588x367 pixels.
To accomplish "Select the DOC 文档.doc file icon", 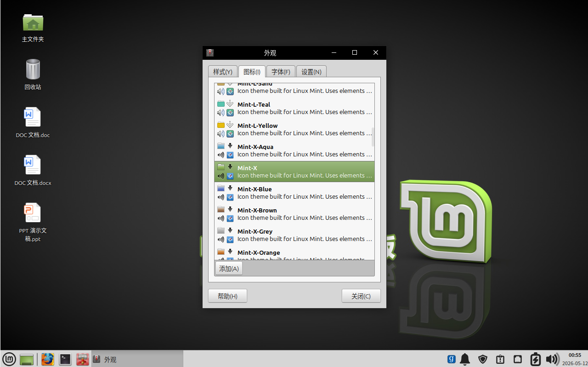I will point(33,123).
